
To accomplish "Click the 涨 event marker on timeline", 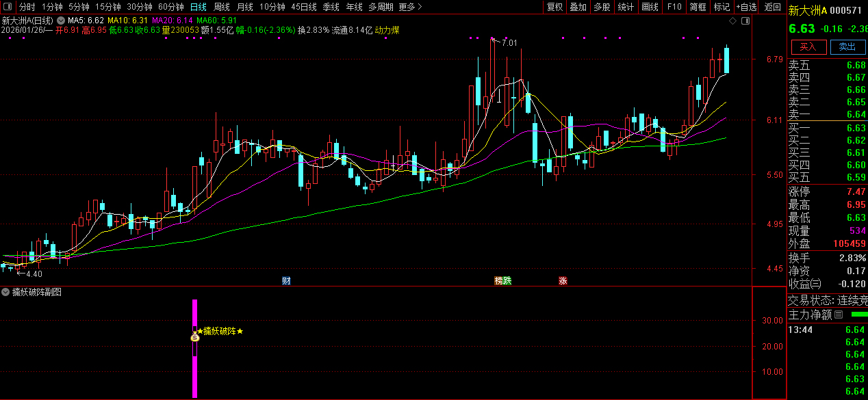I will point(563,280).
